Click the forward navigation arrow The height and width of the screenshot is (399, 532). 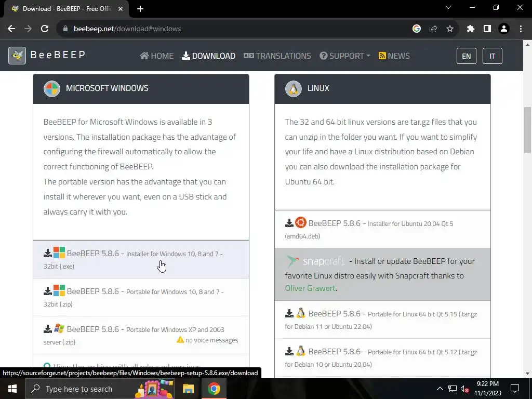click(x=28, y=29)
